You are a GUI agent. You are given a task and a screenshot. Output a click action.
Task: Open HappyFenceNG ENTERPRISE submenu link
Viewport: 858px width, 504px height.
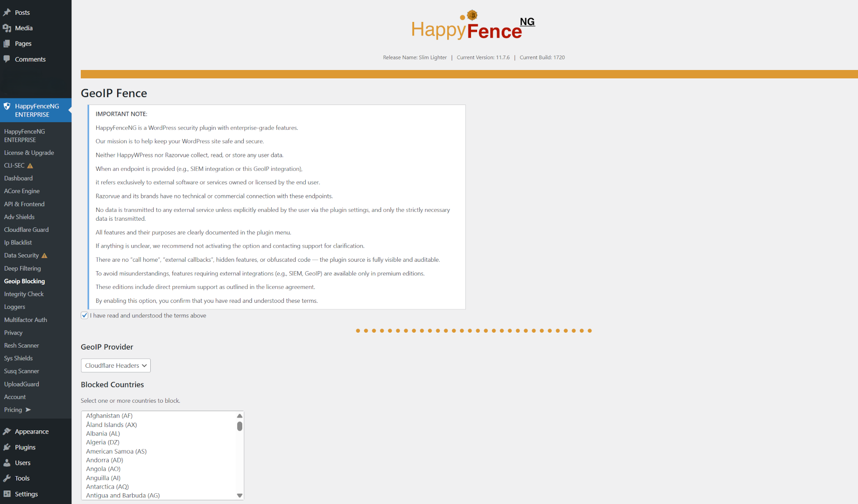25,136
